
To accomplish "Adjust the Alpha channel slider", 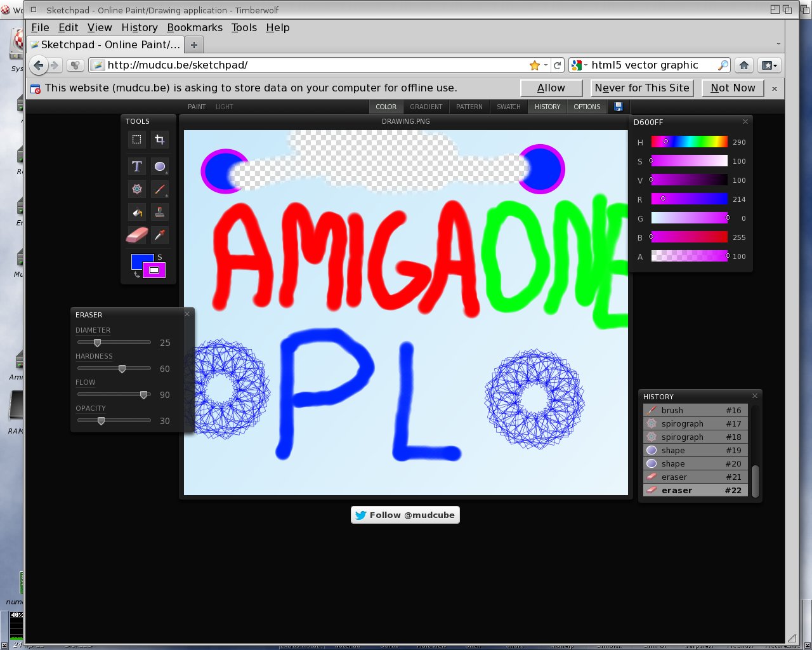I will pyautogui.click(x=690, y=256).
